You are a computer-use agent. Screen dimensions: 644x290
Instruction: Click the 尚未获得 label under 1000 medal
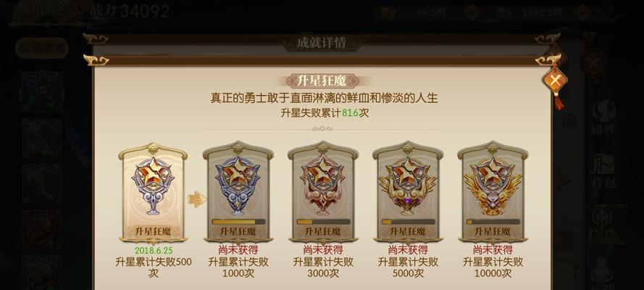point(238,249)
